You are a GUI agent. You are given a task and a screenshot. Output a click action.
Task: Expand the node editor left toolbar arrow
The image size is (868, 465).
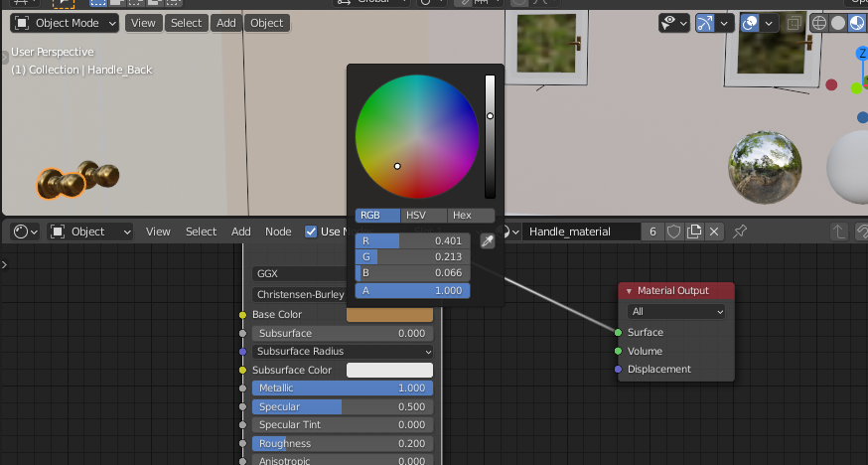[x=4, y=264]
